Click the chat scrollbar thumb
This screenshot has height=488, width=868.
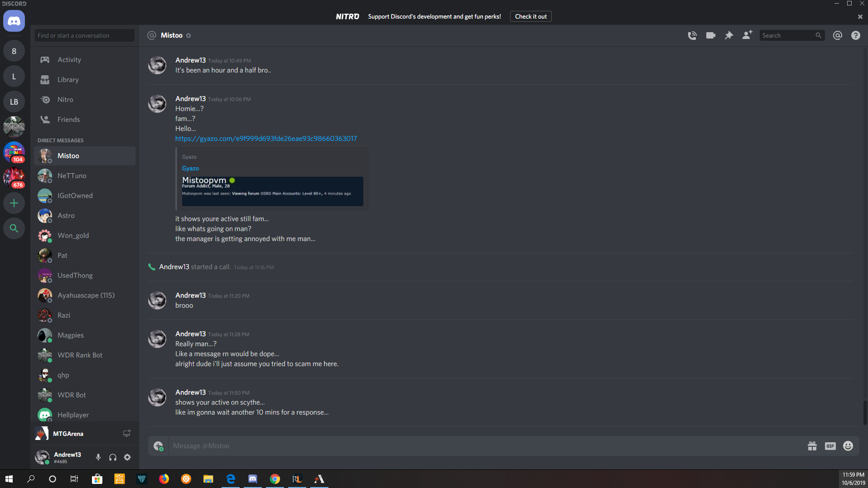tap(865, 412)
